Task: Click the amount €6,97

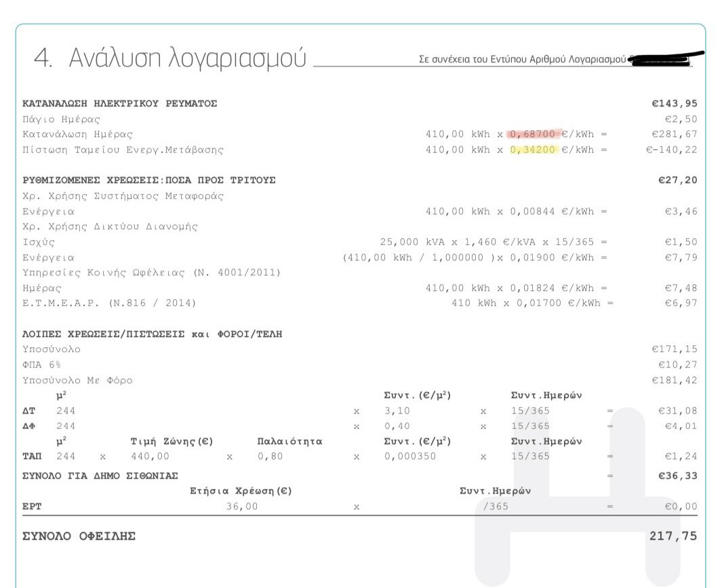Action: [x=681, y=303]
